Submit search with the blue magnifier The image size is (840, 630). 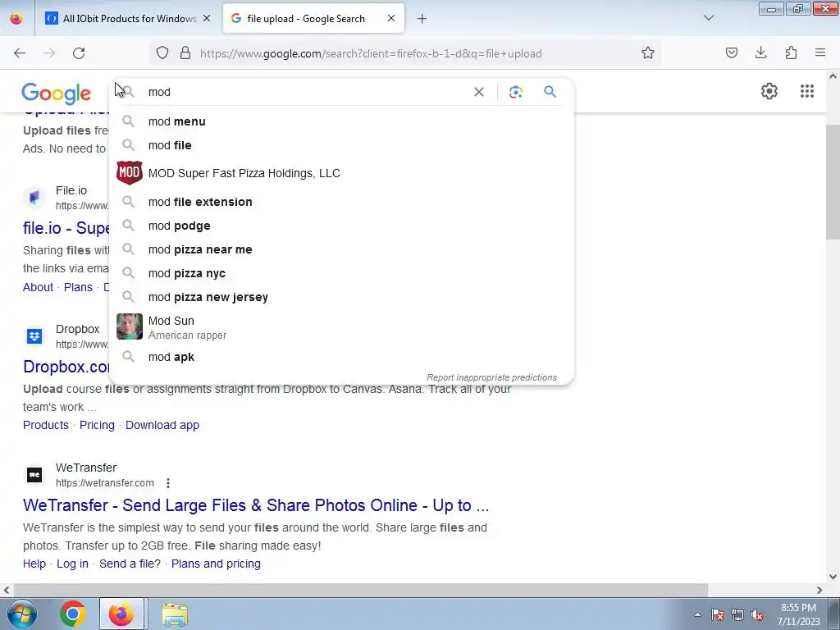click(x=550, y=92)
